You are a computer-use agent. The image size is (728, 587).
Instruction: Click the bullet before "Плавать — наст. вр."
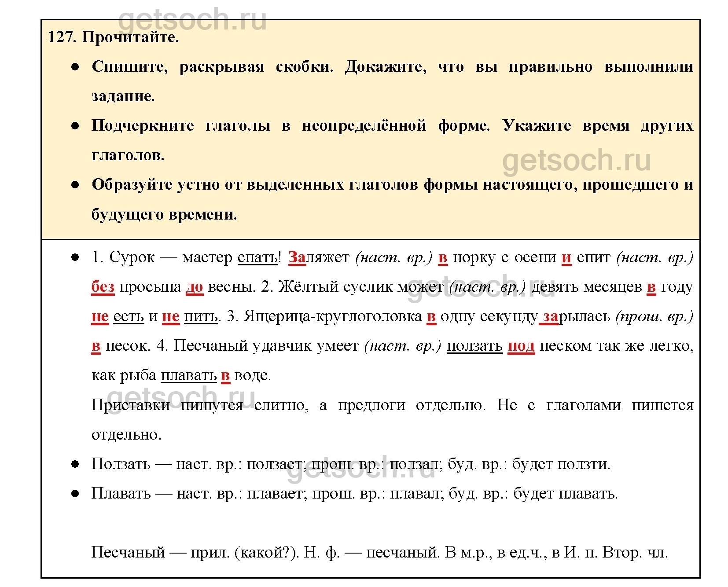(x=75, y=494)
